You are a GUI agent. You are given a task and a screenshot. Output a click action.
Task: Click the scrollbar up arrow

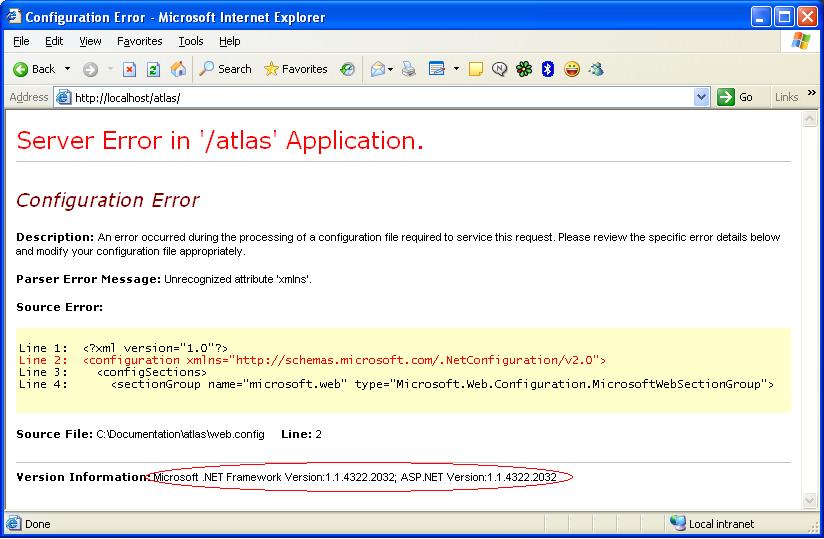tap(809, 119)
